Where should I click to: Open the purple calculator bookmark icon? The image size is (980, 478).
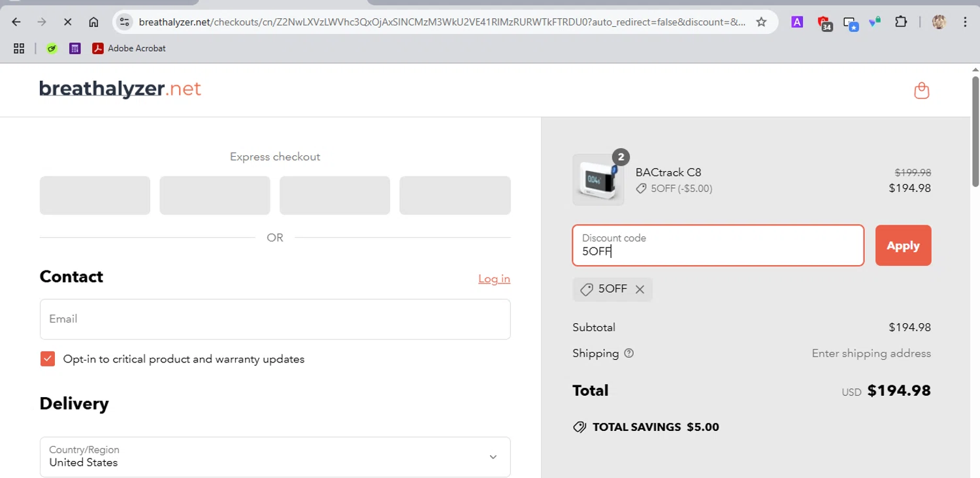coord(75,48)
